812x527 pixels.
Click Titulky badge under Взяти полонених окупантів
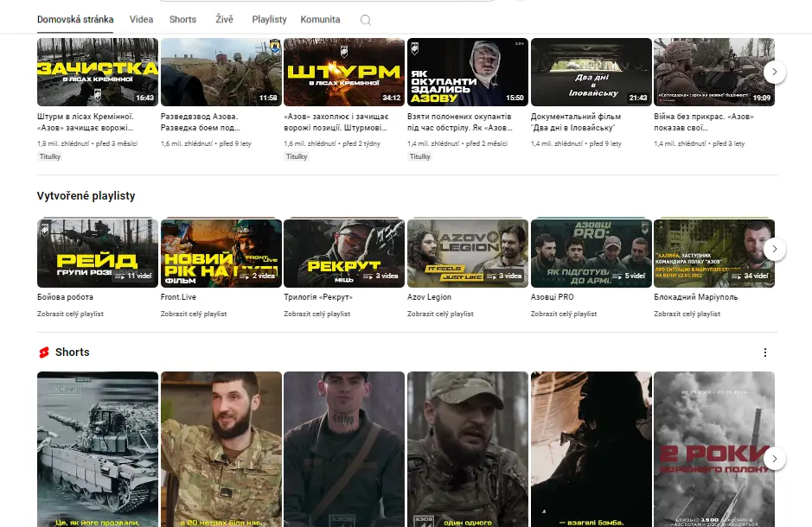tap(420, 156)
